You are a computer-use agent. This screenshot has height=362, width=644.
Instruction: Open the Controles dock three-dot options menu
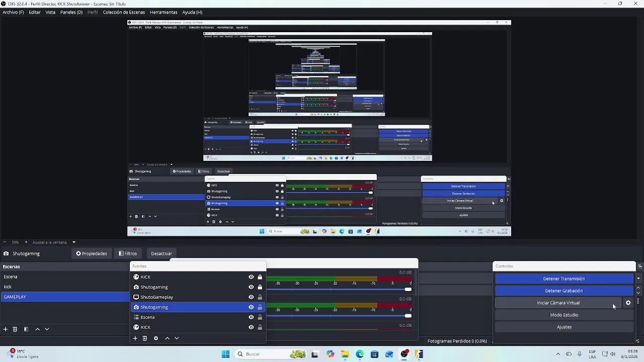(638, 302)
